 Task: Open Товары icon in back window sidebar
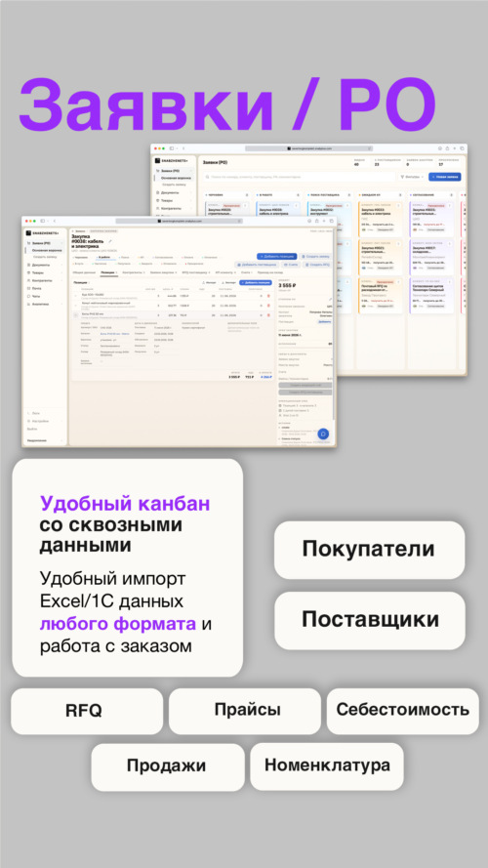coord(158,200)
